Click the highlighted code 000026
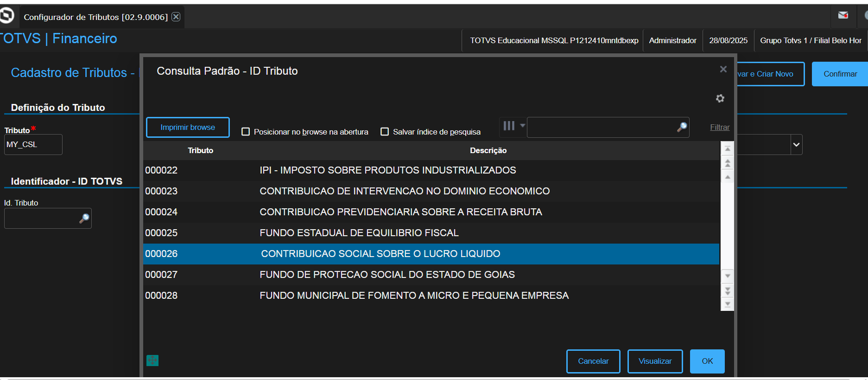This screenshot has width=868, height=380. click(161, 254)
